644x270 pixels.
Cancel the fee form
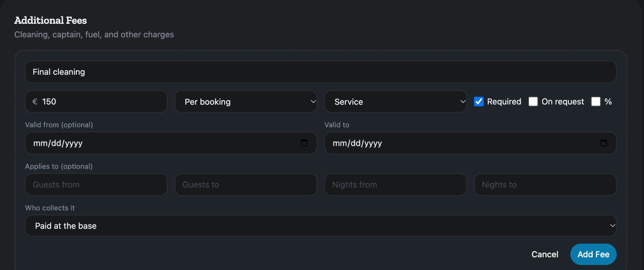(545, 254)
